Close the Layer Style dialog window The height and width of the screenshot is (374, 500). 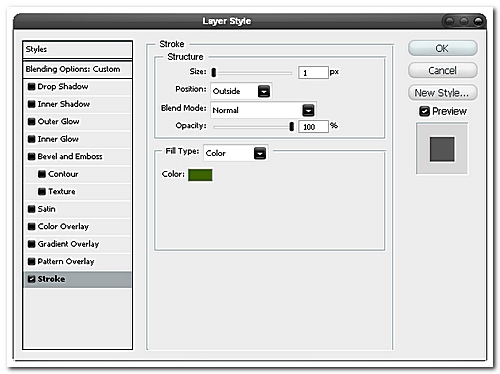pos(478,21)
